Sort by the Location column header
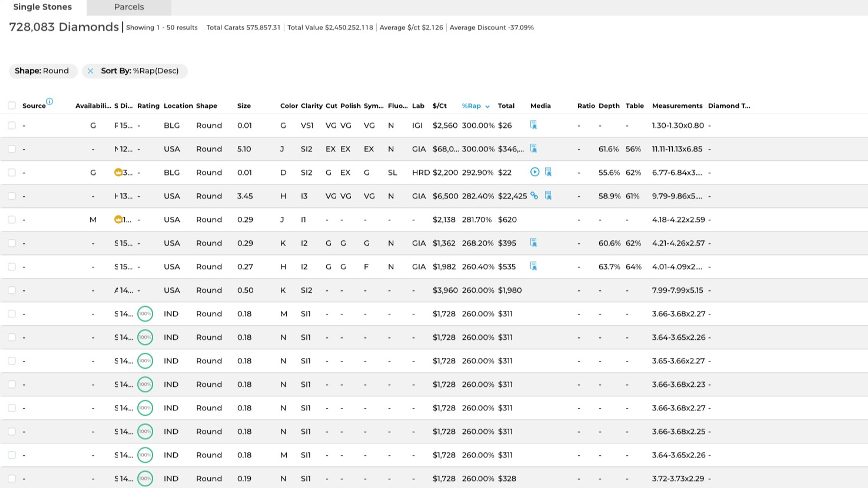 [x=178, y=106]
